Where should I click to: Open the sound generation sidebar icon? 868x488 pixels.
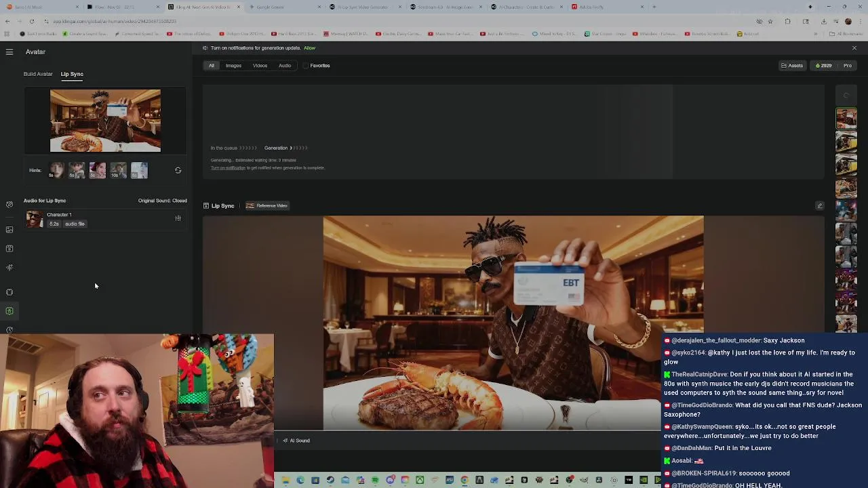(9, 267)
